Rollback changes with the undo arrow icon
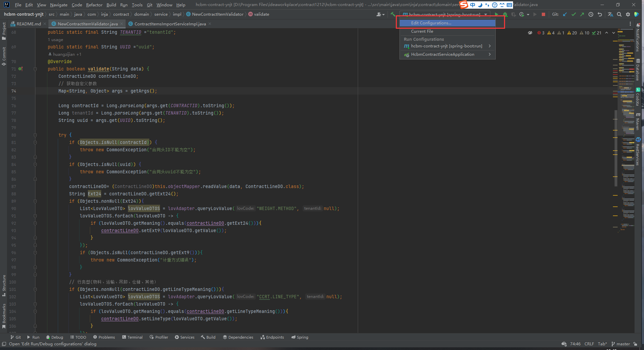The width and height of the screenshot is (644, 350). coord(600,14)
